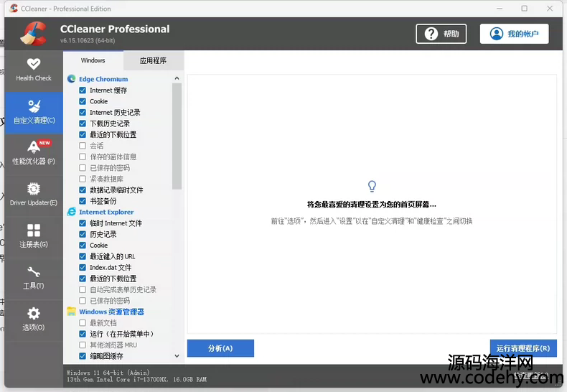Enable the 最新文档 checkbox

coord(83,322)
